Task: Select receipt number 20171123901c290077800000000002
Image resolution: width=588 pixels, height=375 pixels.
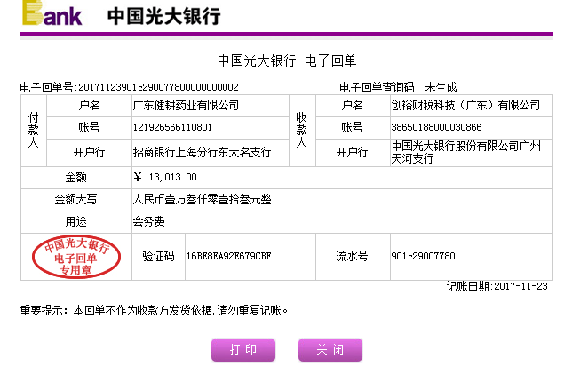Action: coord(158,87)
